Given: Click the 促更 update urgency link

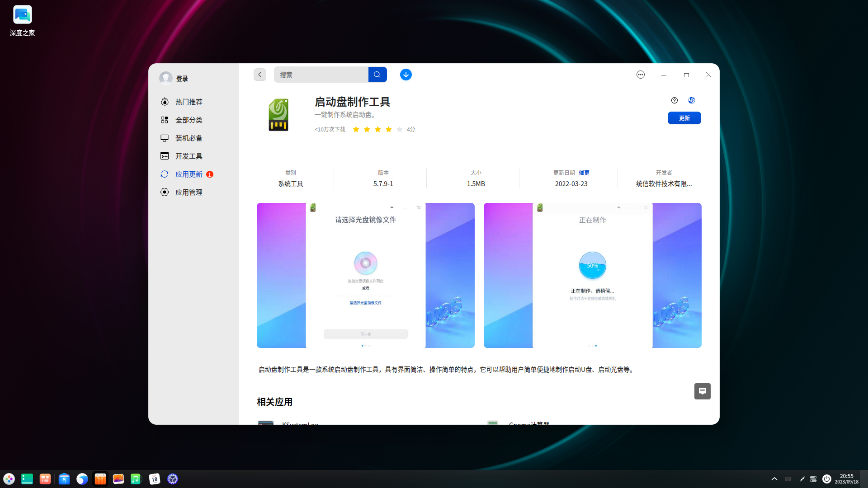Looking at the screenshot, I should coord(584,173).
